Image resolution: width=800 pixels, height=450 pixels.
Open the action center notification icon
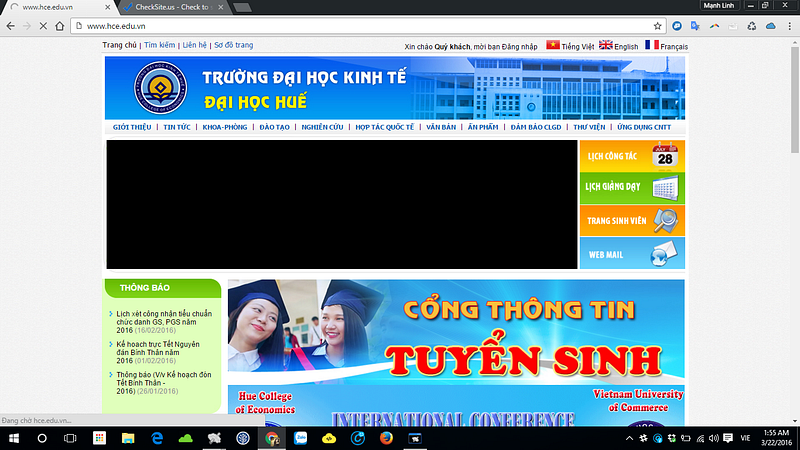pos(728,438)
